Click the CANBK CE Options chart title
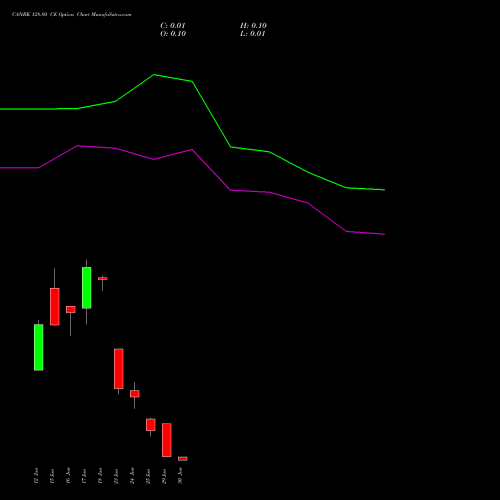 pos(72,15)
